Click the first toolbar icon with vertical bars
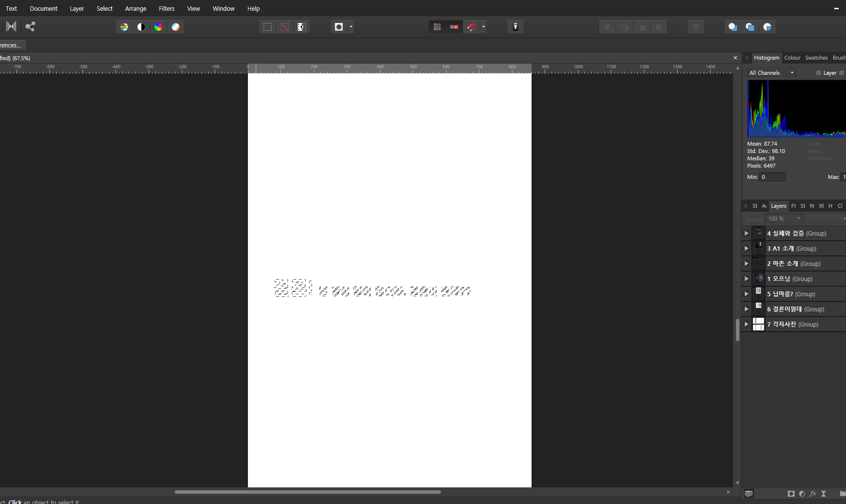This screenshot has width=846, height=504. (11, 26)
